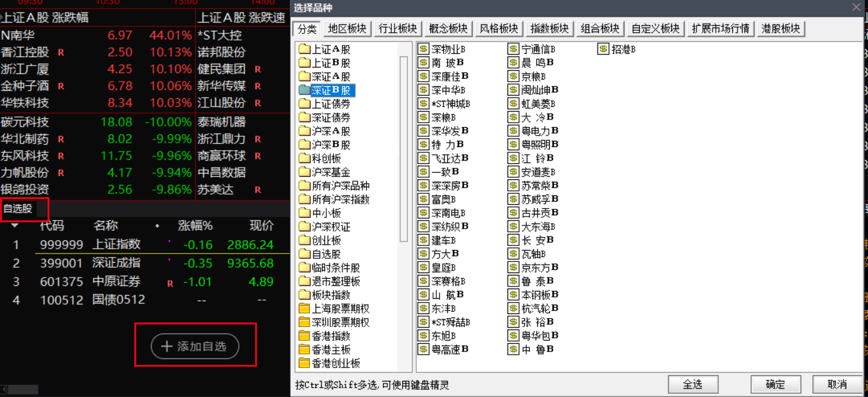Click the N南华 stock in ranking list
Image resolution: width=868 pixels, height=397 pixels.
(x=17, y=35)
